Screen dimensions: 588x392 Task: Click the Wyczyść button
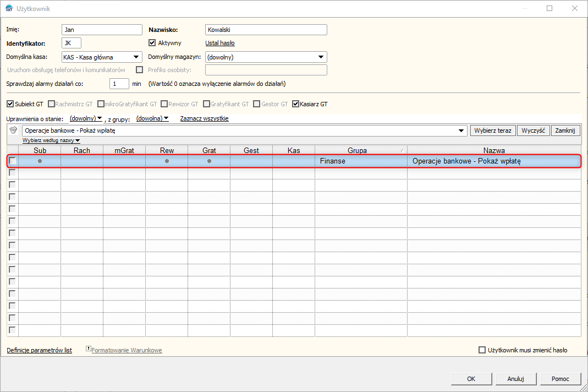533,130
